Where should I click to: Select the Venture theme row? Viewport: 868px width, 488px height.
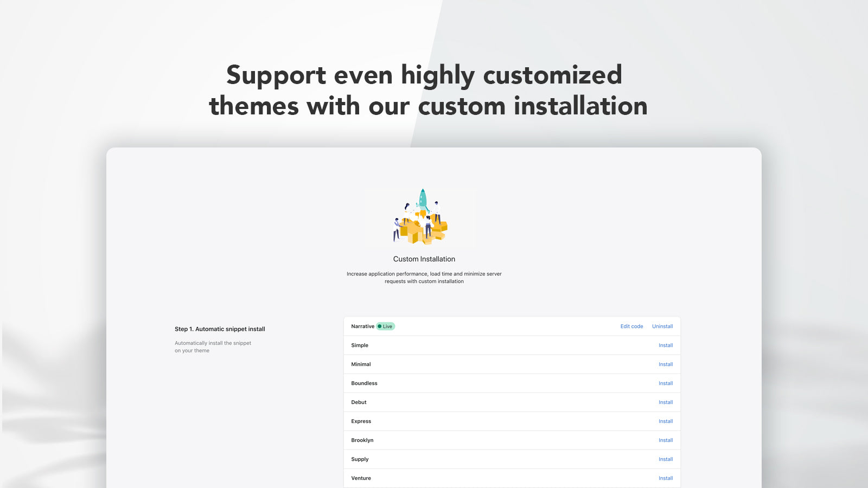tap(510, 478)
